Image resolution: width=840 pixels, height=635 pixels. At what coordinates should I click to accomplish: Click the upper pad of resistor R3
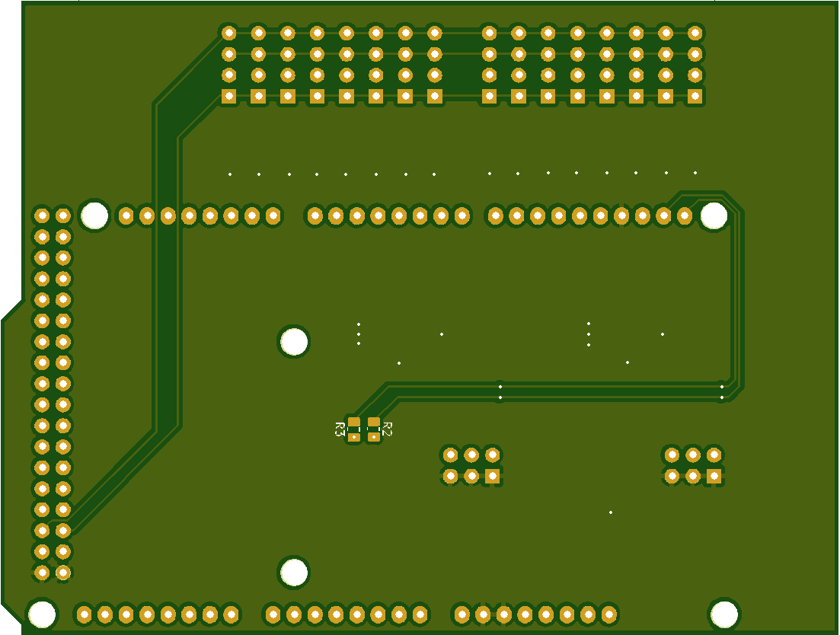click(x=354, y=422)
